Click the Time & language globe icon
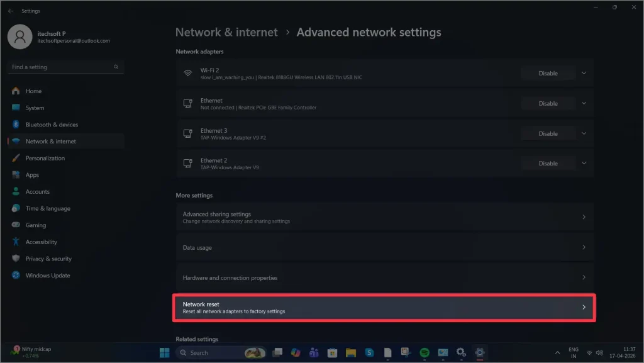Screen dimensions: 644x363 16,208
